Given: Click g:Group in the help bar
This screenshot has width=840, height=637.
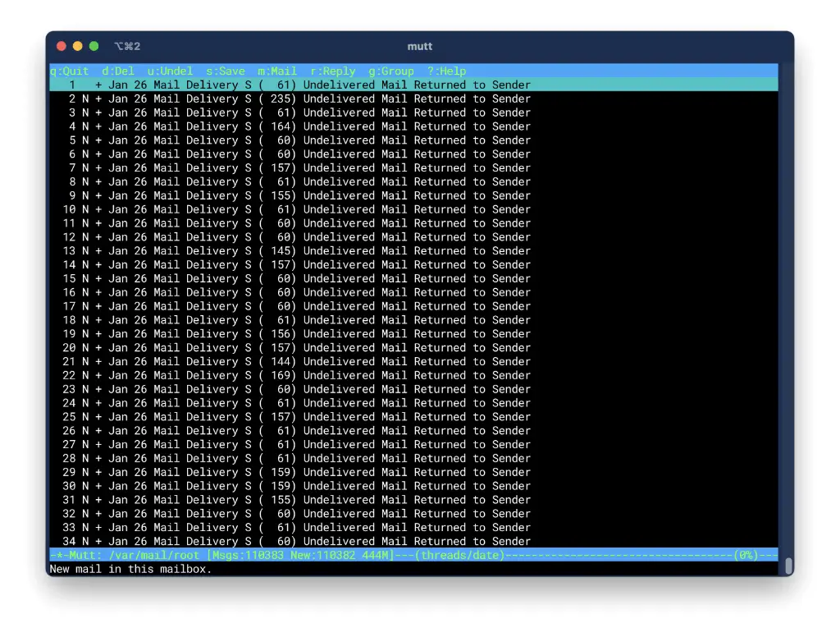Looking at the screenshot, I should coord(391,71).
